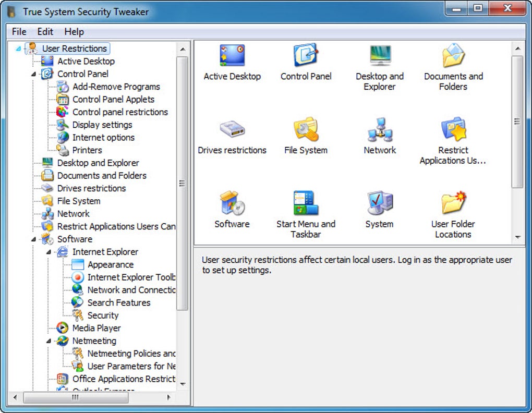
Task: Select Documents and Folders in the tree
Action: [x=102, y=176]
